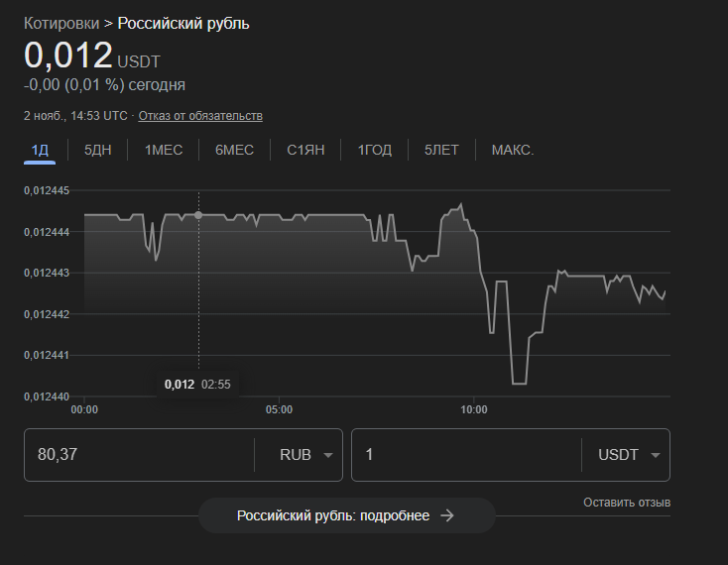Screen dimensions: 728x565
Task: Focus the RUB amount field showing 80,37
Action: tap(139, 455)
